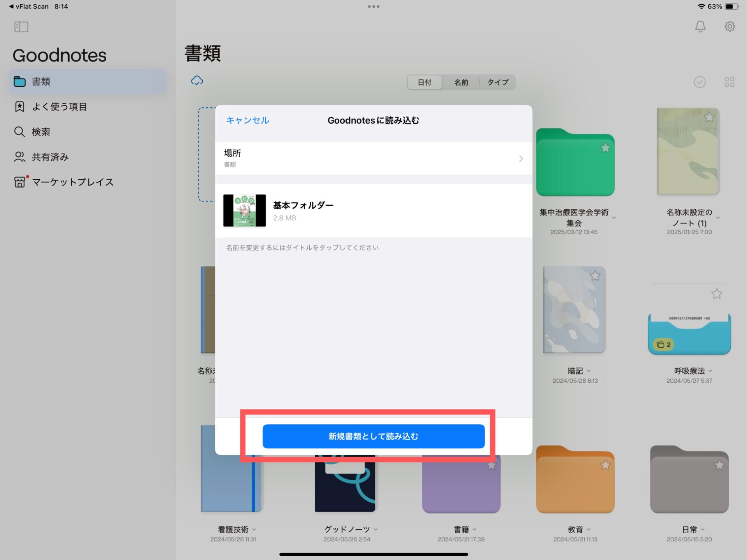Expand options for 集中治療医学会学術集会
The image size is (747, 560).
point(614,218)
